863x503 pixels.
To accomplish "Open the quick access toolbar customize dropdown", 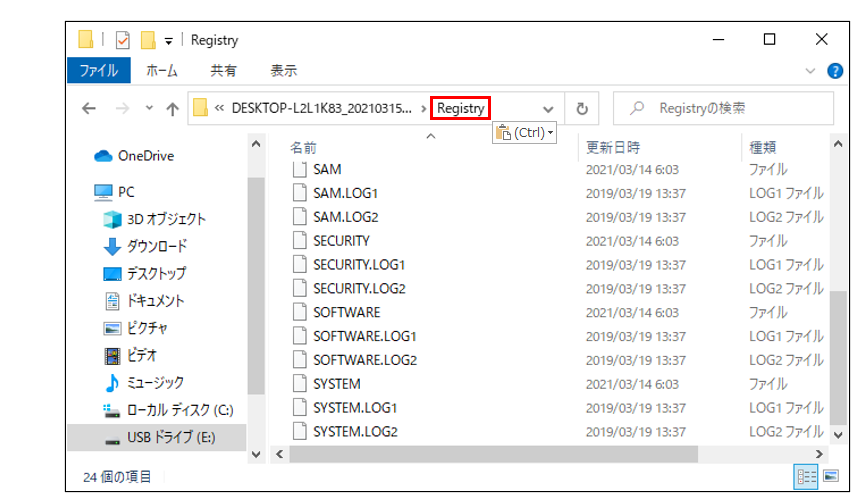I will [x=168, y=41].
